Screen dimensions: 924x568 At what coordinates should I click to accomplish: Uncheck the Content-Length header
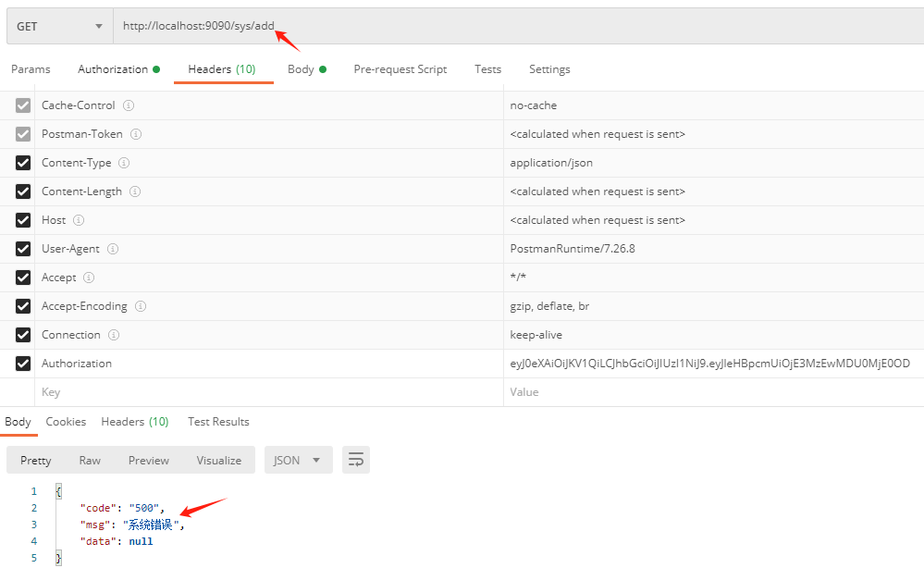click(23, 191)
